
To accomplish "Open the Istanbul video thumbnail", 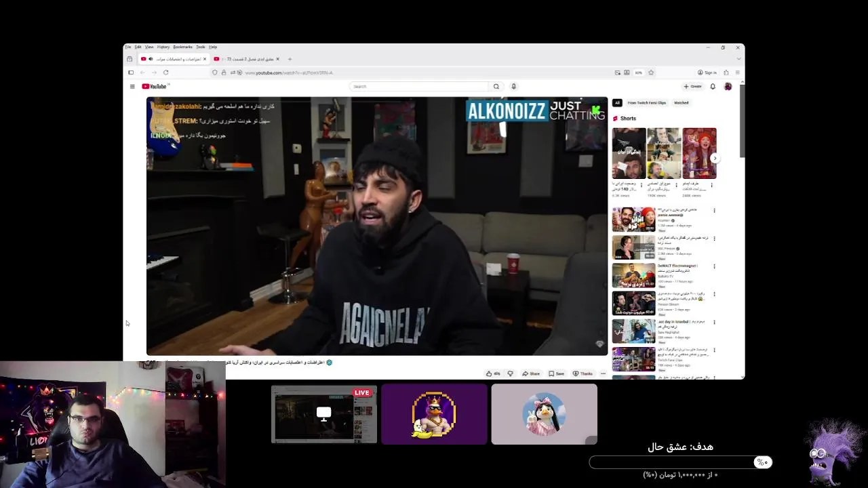I will (634, 331).
